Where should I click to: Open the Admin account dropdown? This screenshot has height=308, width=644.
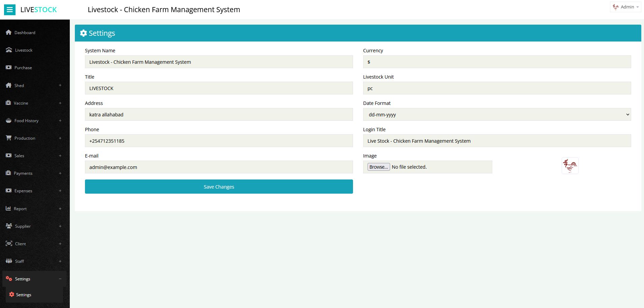tap(625, 7)
